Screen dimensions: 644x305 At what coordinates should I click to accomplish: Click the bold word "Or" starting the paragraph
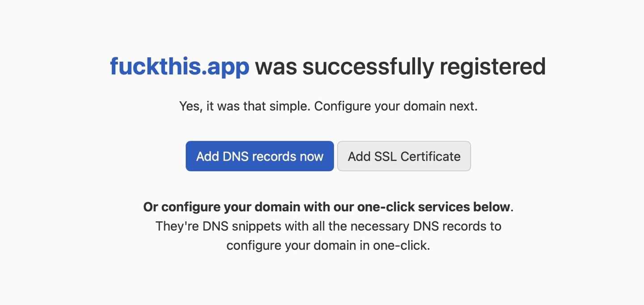point(151,207)
